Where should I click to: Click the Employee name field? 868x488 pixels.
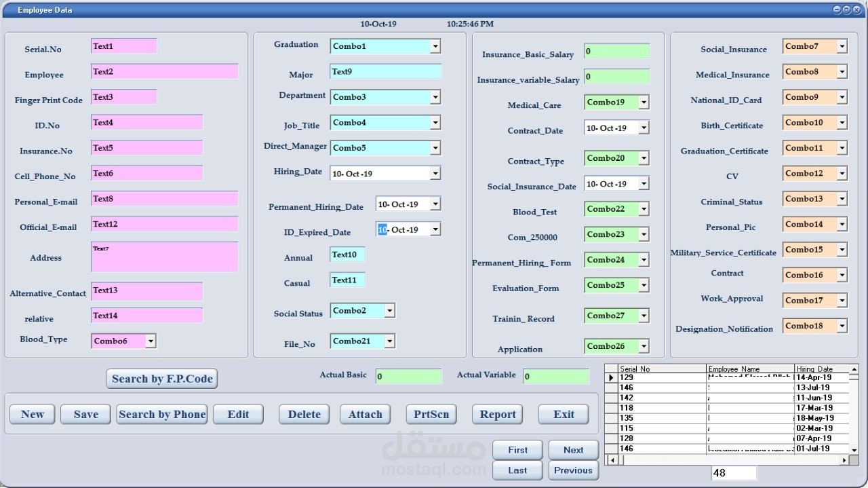click(165, 72)
